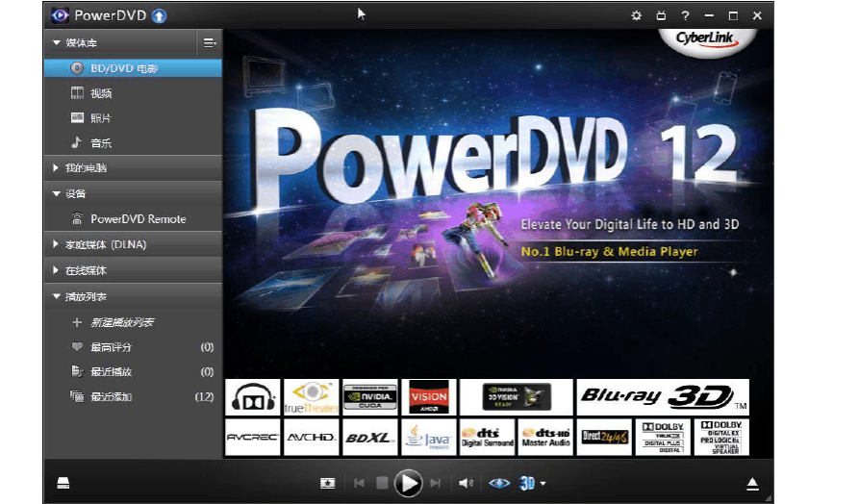
Task: Click the bookmark/favorite icon beside previous button
Action: (x=328, y=483)
